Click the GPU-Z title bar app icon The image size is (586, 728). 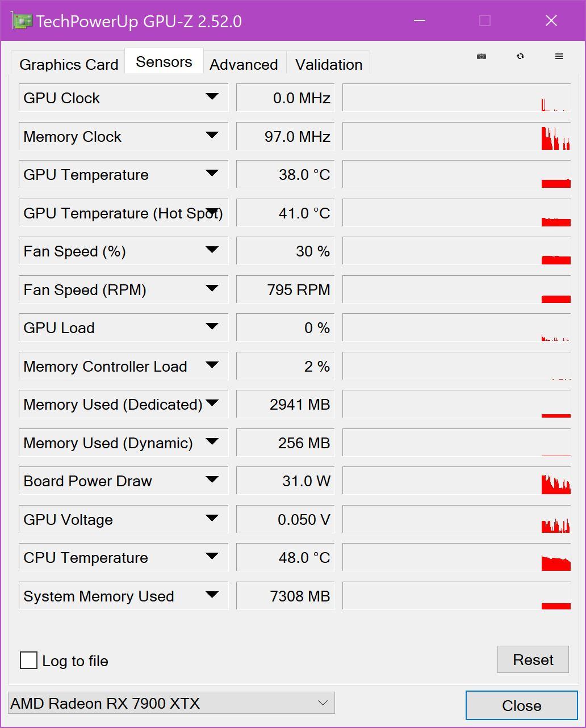click(x=22, y=22)
